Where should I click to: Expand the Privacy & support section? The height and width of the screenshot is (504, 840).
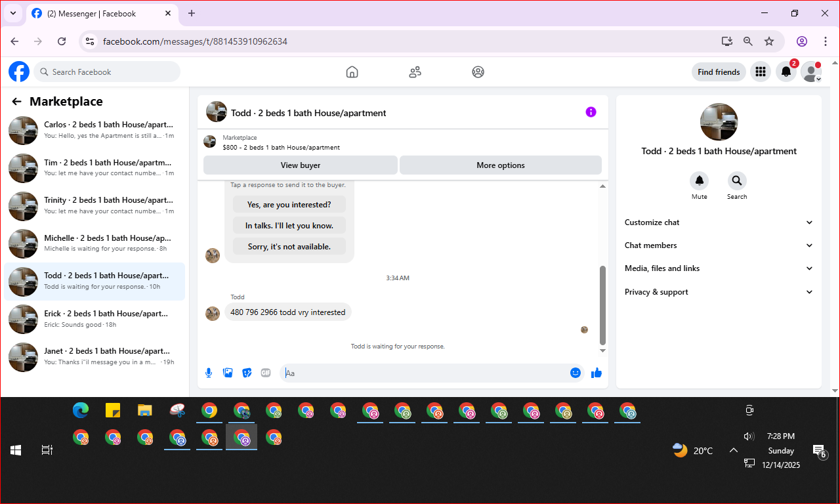(719, 292)
